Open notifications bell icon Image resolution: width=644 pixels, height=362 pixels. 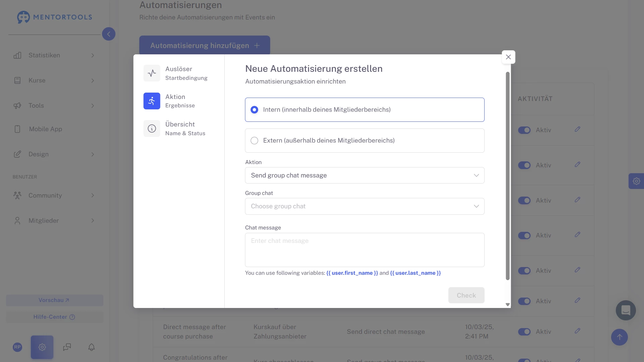click(91, 347)
